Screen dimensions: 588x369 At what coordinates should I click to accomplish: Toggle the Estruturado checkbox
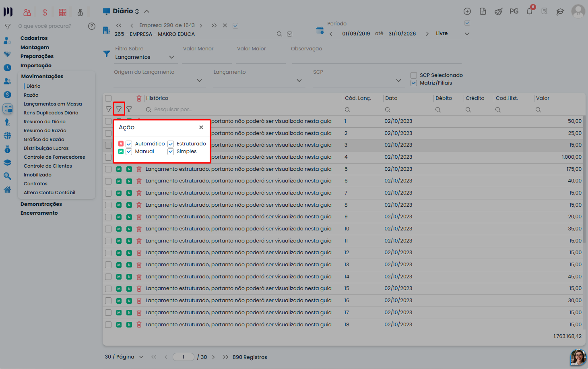coord(171,144)
